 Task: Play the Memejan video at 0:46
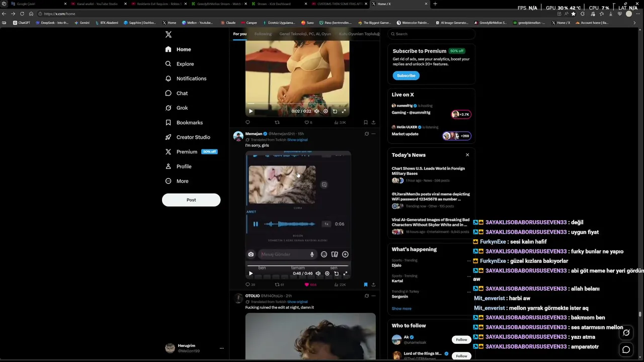[x=251, y=274]
